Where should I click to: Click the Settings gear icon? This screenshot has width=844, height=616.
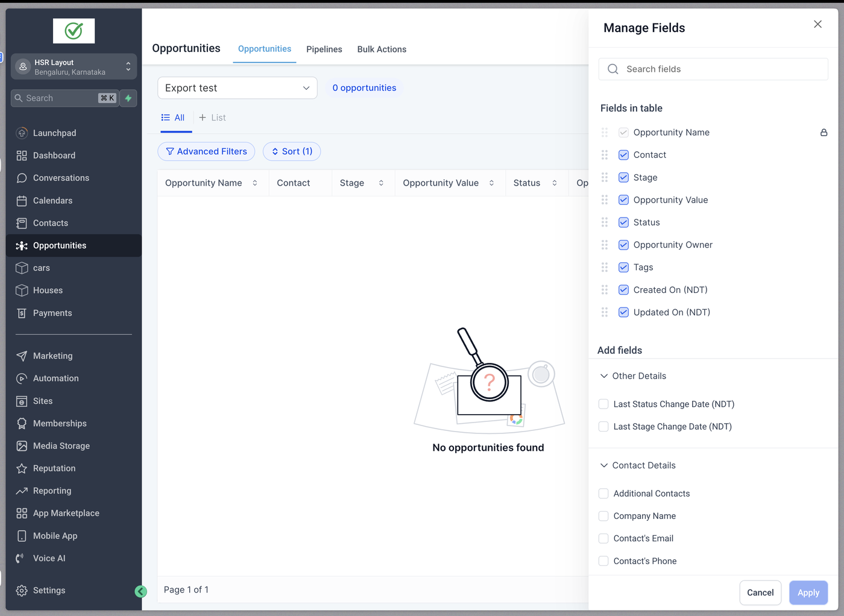click(22, 591)
